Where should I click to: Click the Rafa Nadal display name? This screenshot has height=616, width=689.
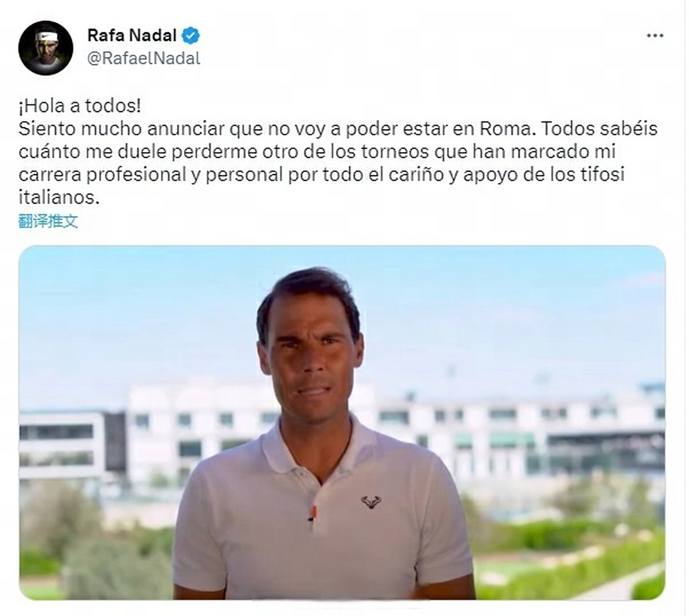pos(132,35)
